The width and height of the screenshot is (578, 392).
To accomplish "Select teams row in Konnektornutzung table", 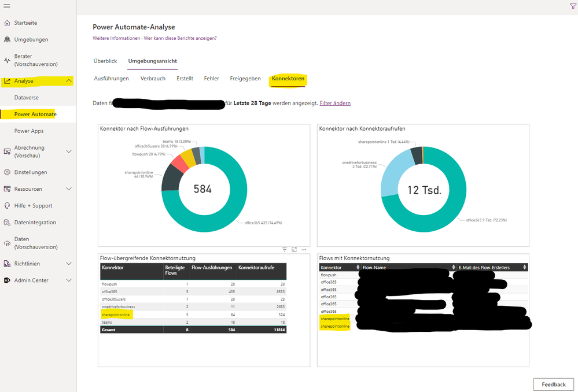I will pos(193,322).
